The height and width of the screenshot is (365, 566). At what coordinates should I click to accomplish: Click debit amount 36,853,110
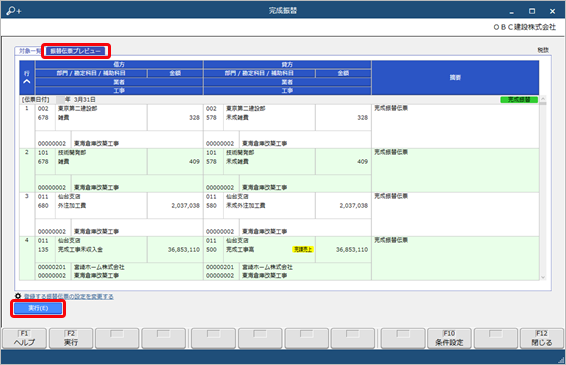[184, 249]
